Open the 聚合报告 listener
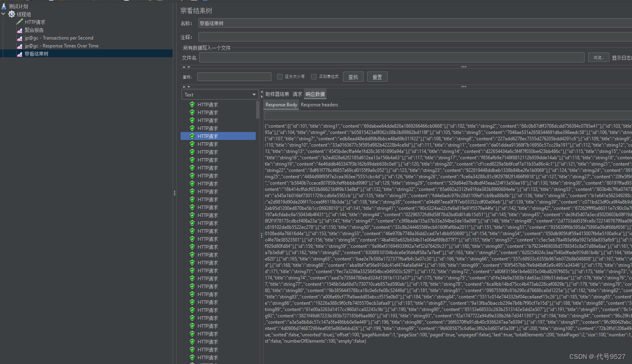This screenshot has width=632, height=364. 34,30
